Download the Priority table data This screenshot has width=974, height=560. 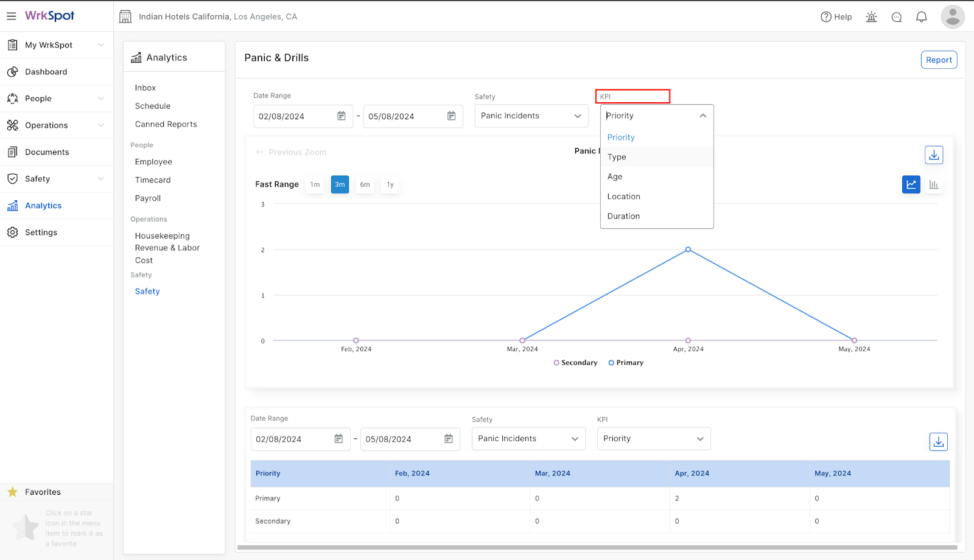pyautogui.click(x=939, y=442)
